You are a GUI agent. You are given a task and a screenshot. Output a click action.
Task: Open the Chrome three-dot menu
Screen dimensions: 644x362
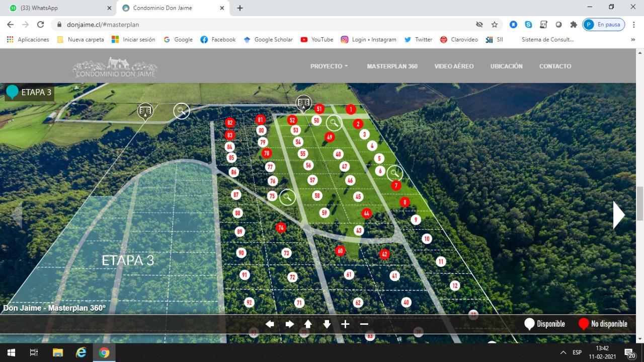(633, 25)
